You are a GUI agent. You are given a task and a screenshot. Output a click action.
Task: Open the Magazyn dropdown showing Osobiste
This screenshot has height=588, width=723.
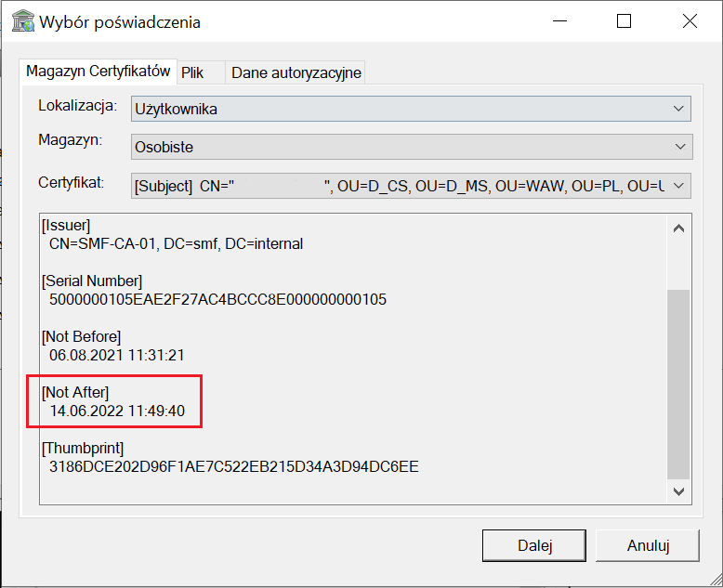[412, 147]
